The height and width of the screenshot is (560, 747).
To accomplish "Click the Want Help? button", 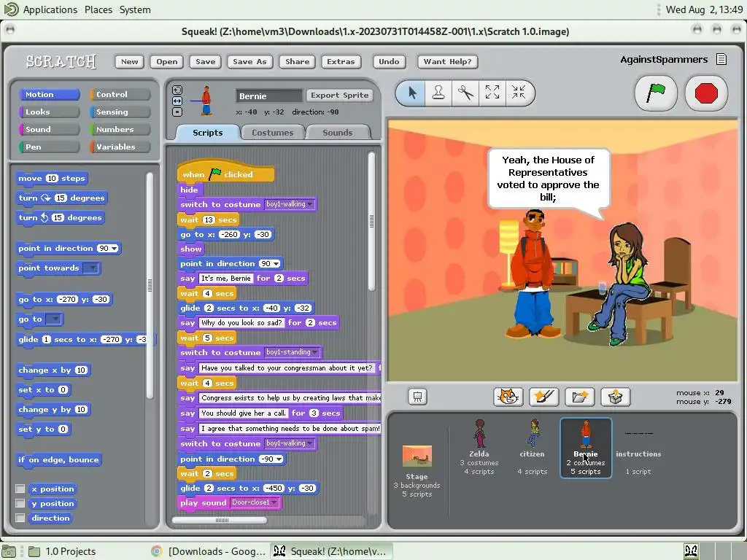I will [447, 61].
